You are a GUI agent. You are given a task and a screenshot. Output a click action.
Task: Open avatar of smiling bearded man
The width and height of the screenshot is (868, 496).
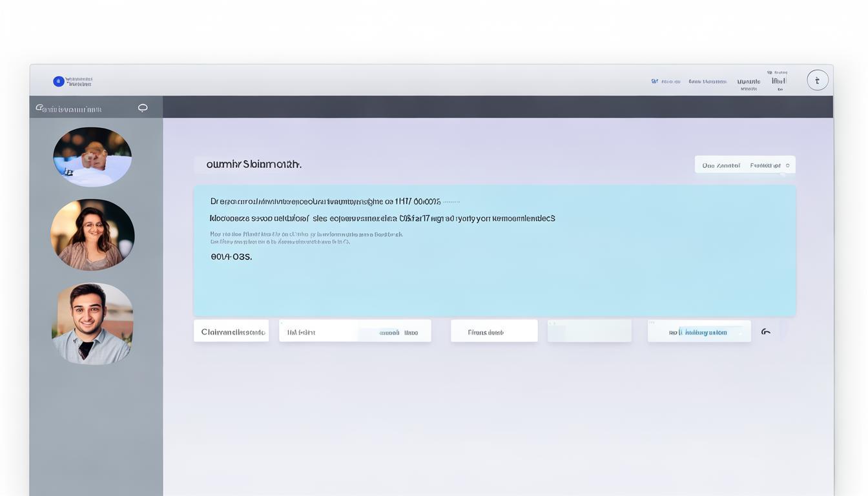tap(92, 324)
